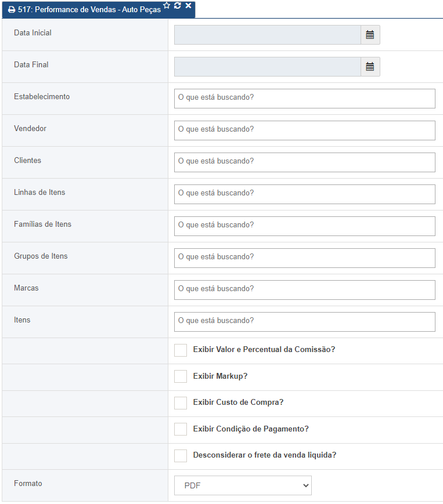Viewport: 443px width, 504px height.
Task: Open the Formato dropdown
Action: pos(243,485)
